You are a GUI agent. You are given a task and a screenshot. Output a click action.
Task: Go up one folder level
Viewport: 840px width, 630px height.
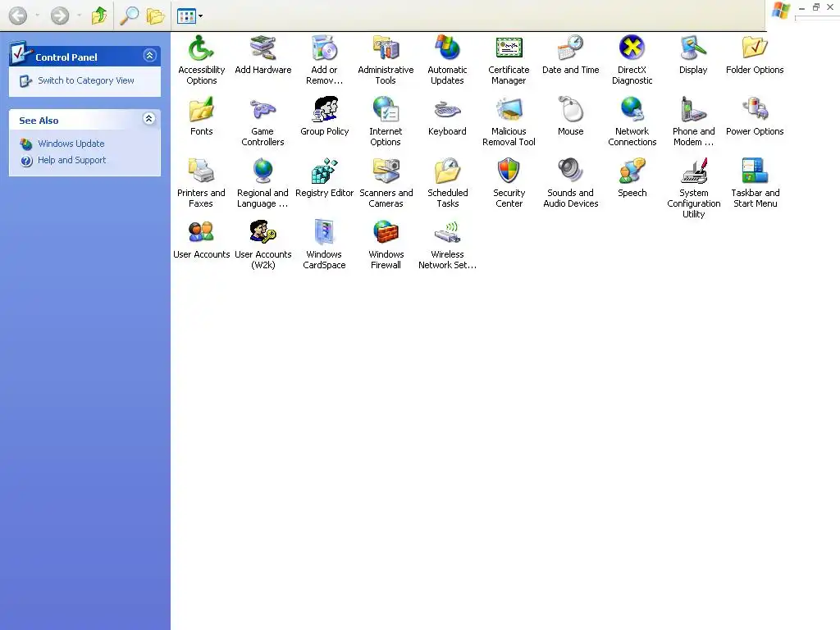coord(99,16)
